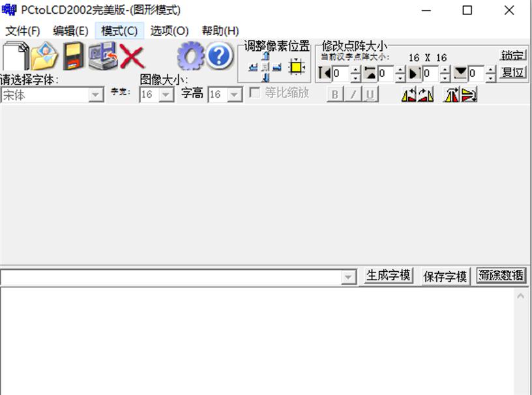This screenshot has width=532, height=395.
Task: Click the 生成字模 generate button
Action: (388, 276)
